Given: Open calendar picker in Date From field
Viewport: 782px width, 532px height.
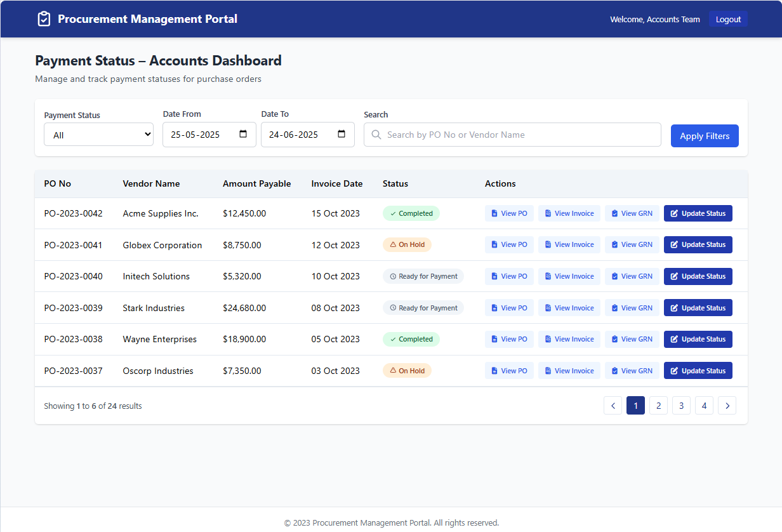Looking at the screenshot, I should click(x=243, y=135).
